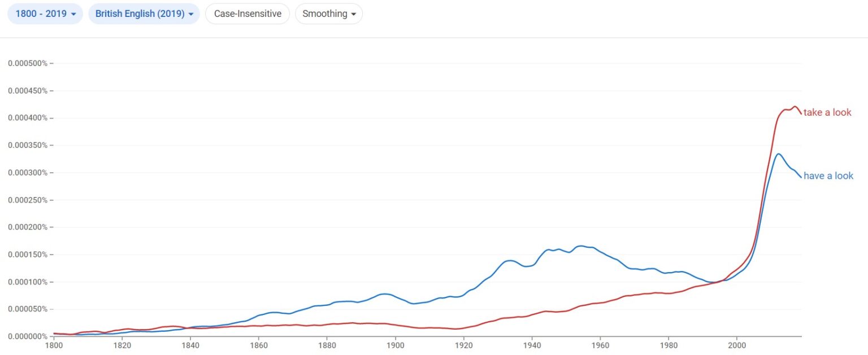Open the British English (2019) corpus selector
868x355 pixels.
click(143, 14)
